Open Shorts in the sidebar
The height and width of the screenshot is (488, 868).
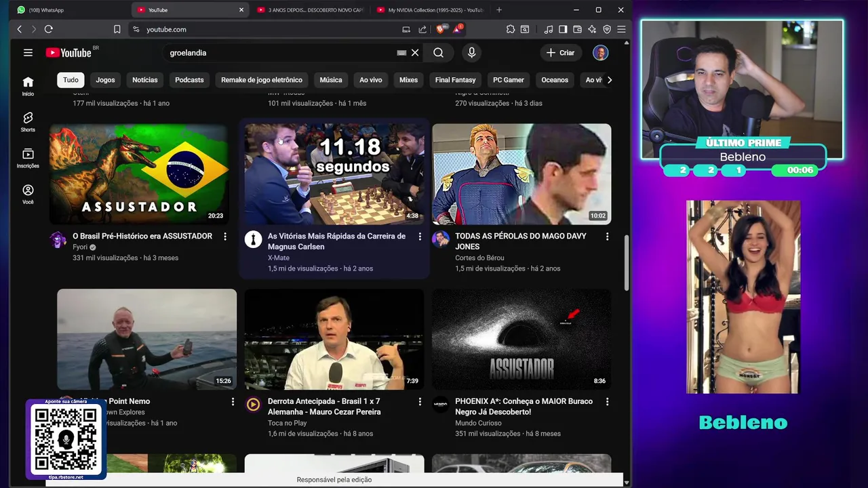[28, 122]
